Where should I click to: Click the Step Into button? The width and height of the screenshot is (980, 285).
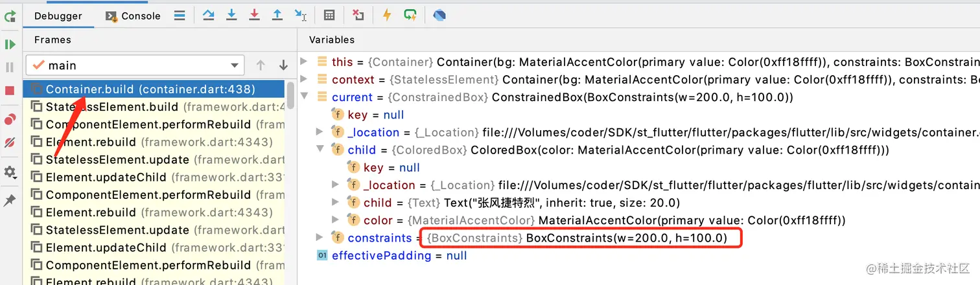[x=231, y=15]
